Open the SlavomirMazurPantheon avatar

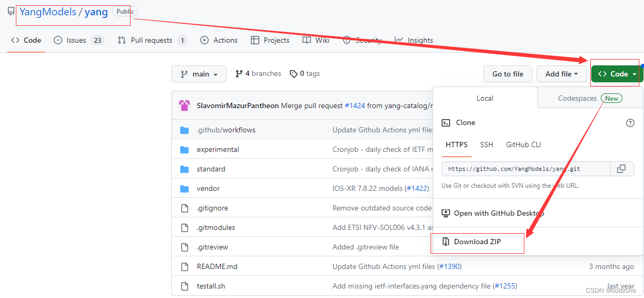pyautogui.click(x=184, y=105)
